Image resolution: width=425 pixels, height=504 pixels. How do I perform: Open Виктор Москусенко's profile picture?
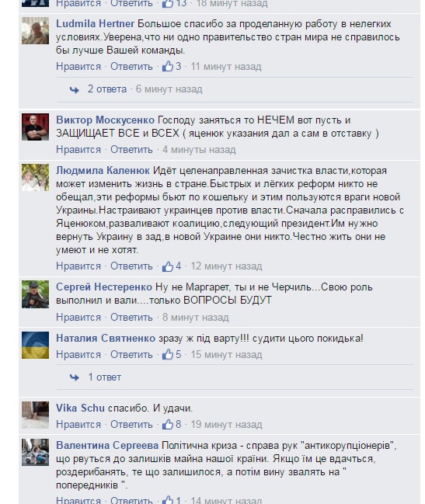coord(36,127)
